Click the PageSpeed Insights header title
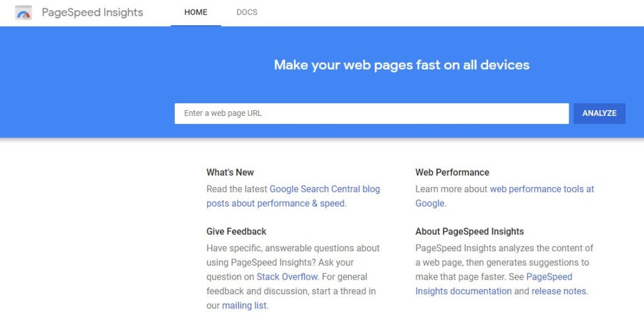The height and width of the screenshot is (323, 644). (x=92, y=13)
